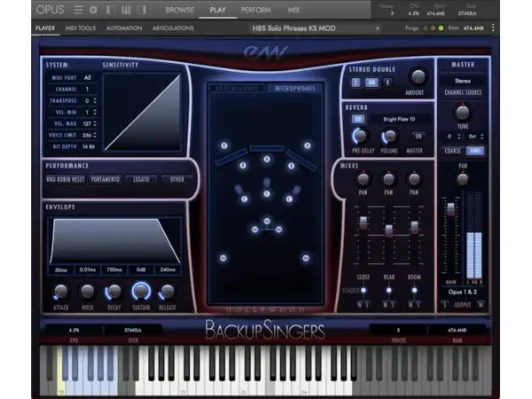Screen dimensions: 532x399
Task: Toggle the Rear mic loaded indicator
Action: point(389,291)
